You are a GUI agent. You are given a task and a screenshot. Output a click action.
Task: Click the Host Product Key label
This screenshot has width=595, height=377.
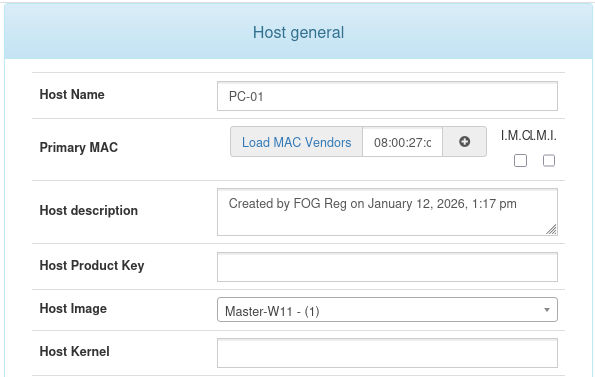(x=92, y=265)
